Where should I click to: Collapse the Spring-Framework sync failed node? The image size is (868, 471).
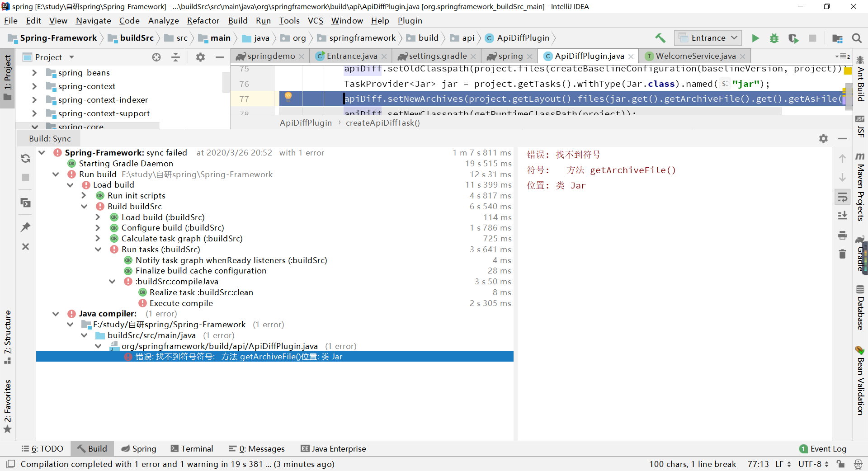click(x=42, y=153)
